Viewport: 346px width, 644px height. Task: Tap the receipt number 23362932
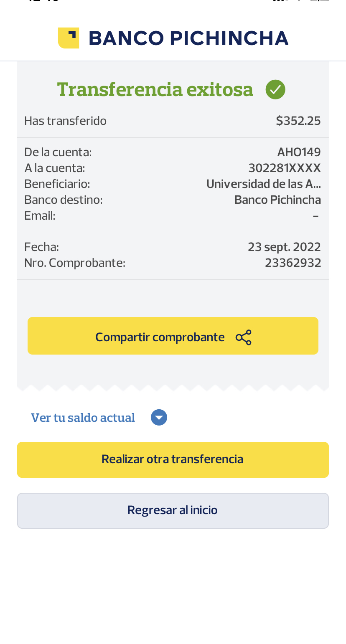coord(293,263)
